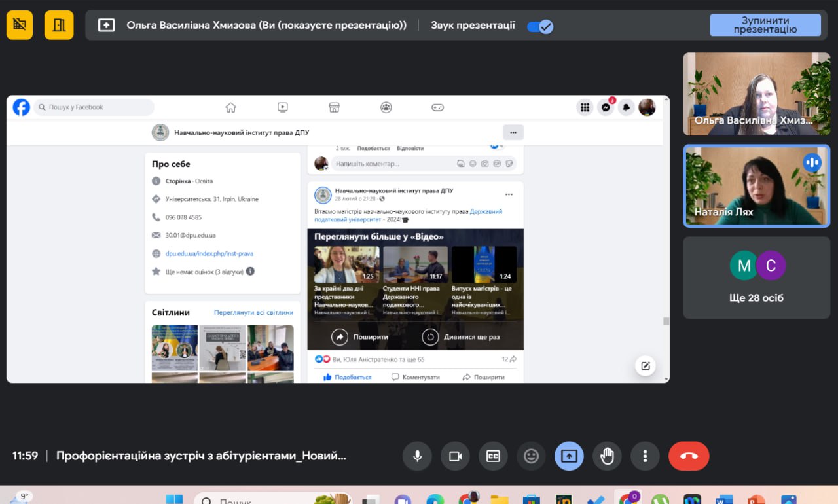Select Ольга Василівна's video tile
Screen dimensions: 838x504
pos(757,94)
